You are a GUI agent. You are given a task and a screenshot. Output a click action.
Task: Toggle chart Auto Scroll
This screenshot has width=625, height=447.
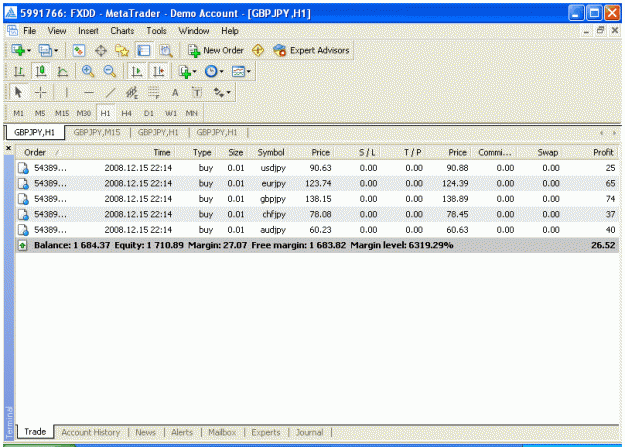tap(137, 71)
